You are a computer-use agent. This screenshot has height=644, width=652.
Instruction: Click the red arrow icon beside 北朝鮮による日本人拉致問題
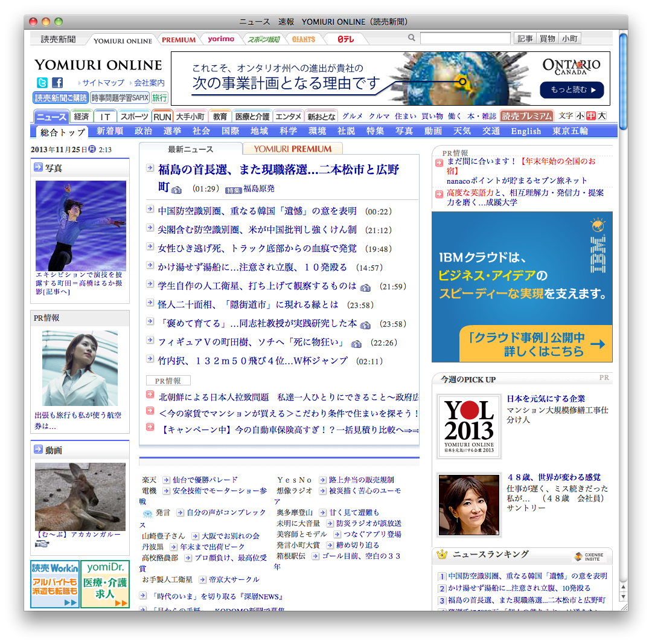150,394
